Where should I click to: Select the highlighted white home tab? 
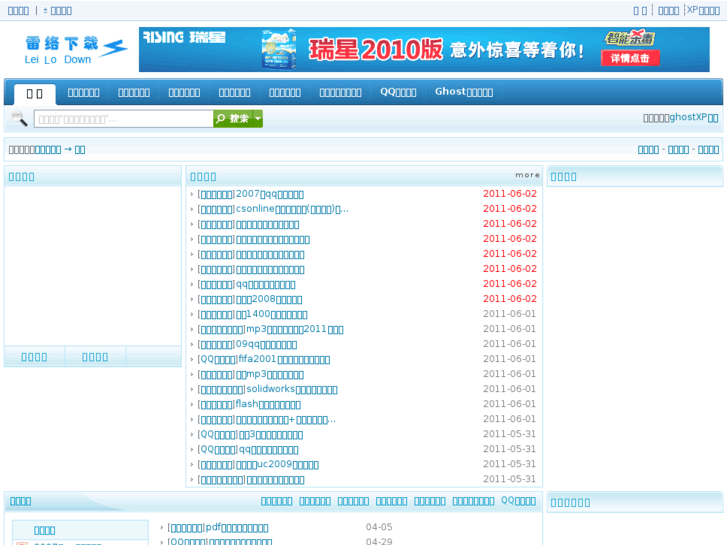pyautogui.click(x=35, y=94)
